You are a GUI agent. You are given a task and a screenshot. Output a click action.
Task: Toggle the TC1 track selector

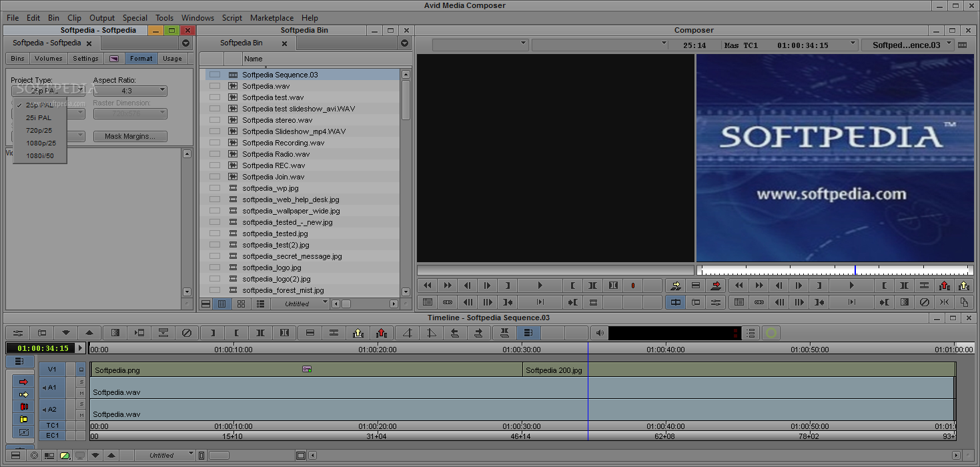(52, 425)
